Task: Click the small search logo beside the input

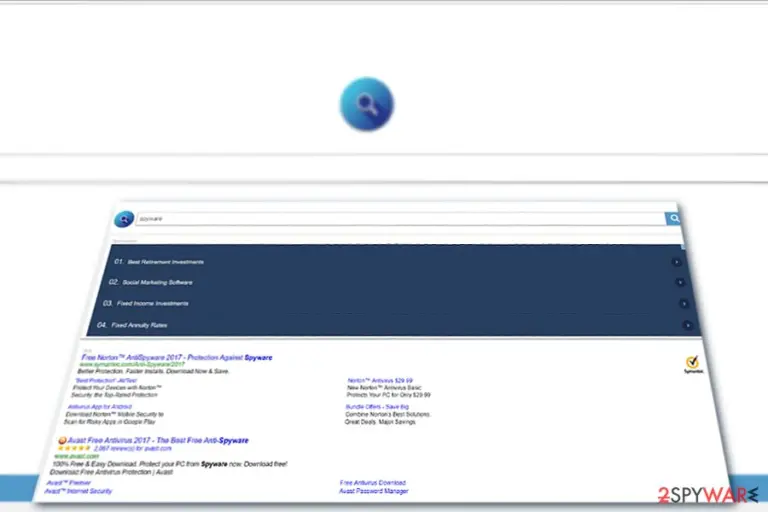Action: coord(124,219)
